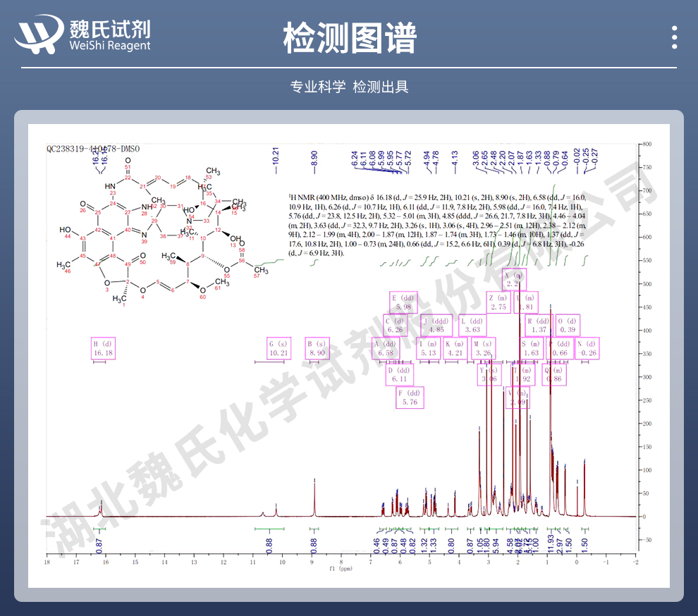This screenshot has width=698, height=616.
Task: Select the A (dd) 6.58 multiplet box
Action: (386, 348)
